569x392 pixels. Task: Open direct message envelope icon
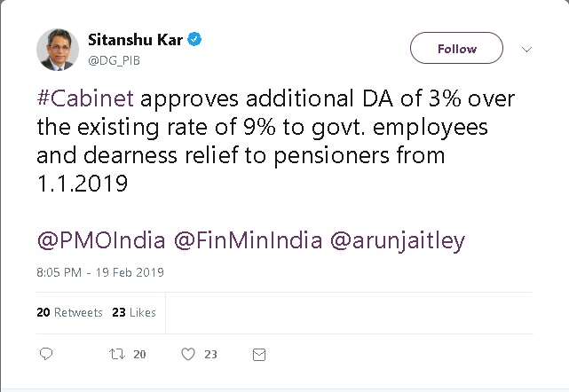coord(258,354)
